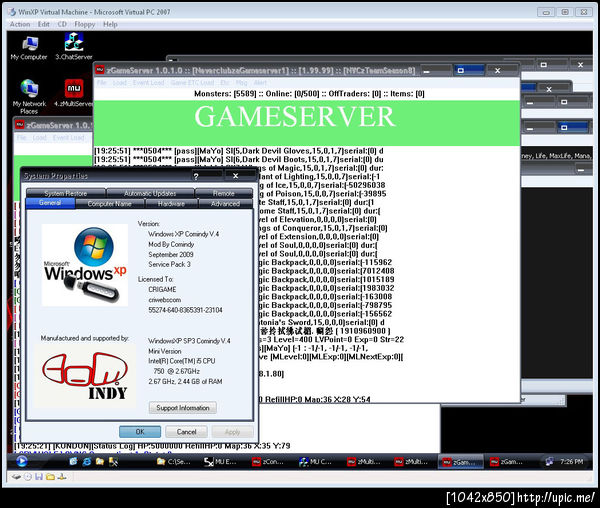The width and height of the screenshot is (600, 508).
Task: Click product ID '55274-640-8365391-23104'
Action: point(185,310)
